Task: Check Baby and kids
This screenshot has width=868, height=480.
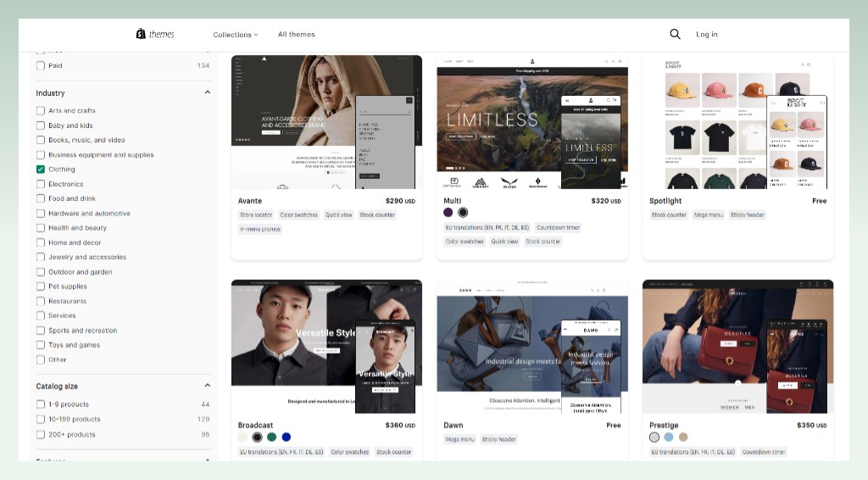Action: coord(41,126)
